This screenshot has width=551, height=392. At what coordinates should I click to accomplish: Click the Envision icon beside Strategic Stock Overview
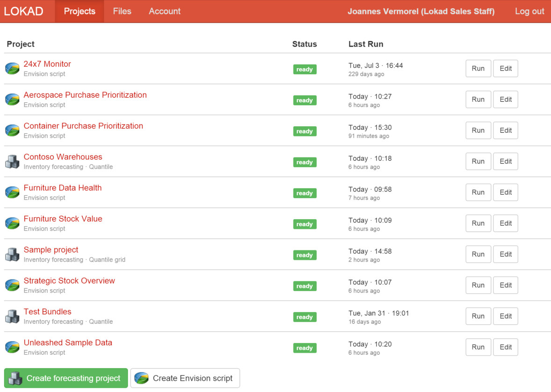click(x=12, y=285)
